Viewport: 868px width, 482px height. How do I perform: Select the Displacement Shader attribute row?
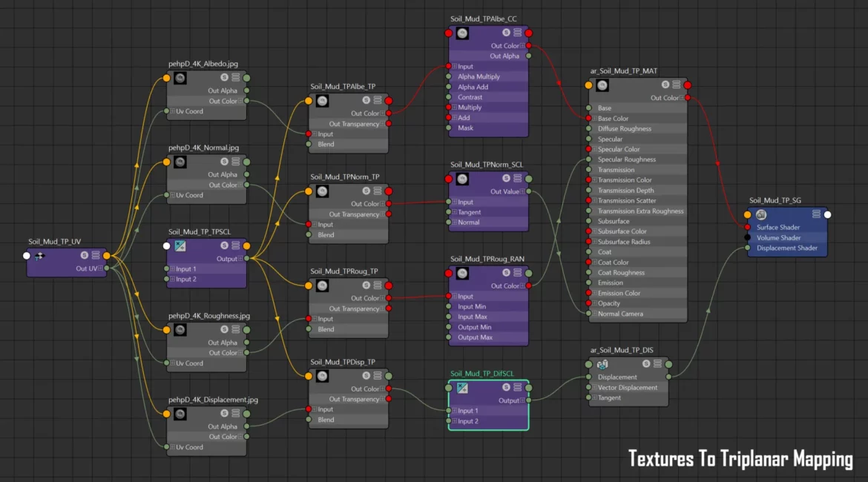pyautogui.click(x=786, y=248)
